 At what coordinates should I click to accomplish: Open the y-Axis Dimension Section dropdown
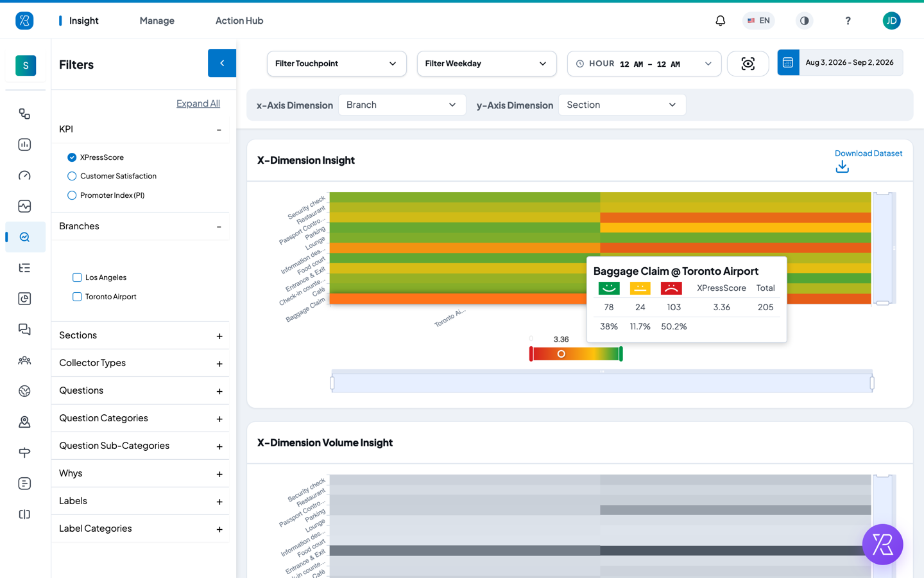[x=622, y=105]
